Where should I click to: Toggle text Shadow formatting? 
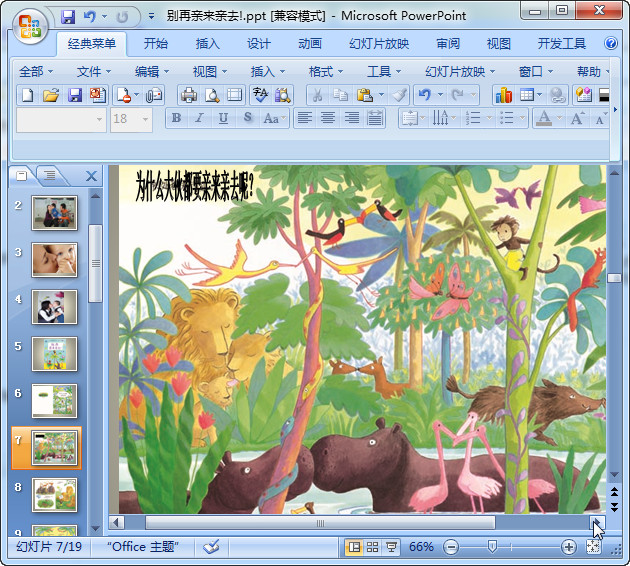pyautogui.click(x=248, y=118)
